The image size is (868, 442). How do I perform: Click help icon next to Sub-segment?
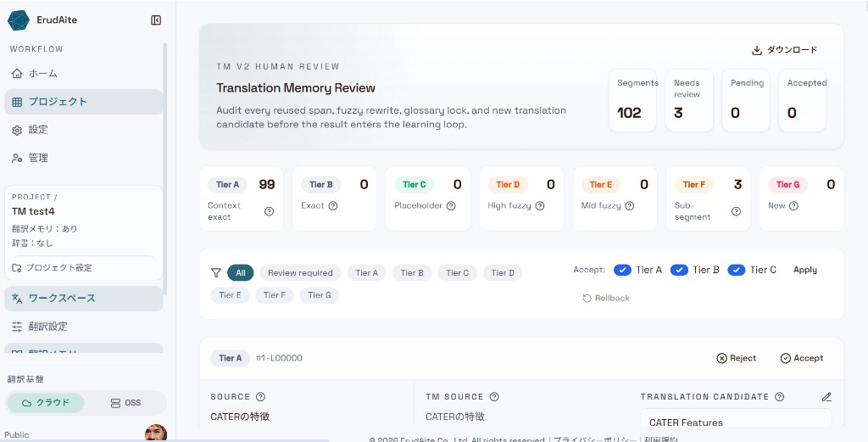[x=736, y=211]
